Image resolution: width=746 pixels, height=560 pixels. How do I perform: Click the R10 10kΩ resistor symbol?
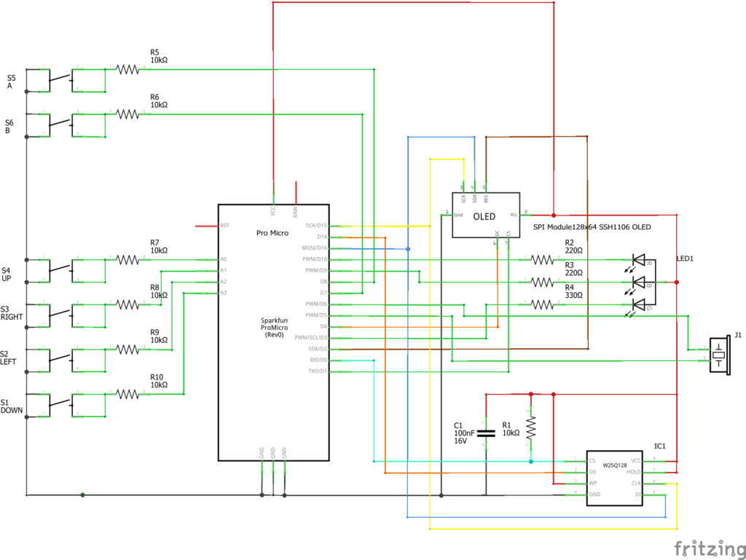(x=127, y=394)
